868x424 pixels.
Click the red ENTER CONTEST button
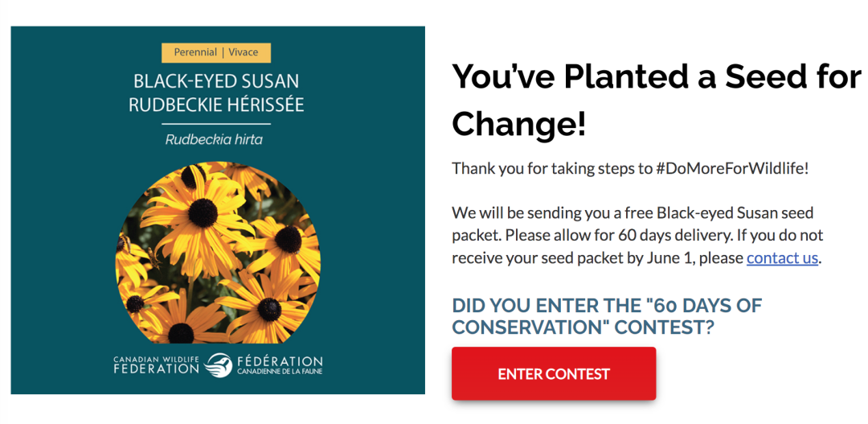(554, 373)
